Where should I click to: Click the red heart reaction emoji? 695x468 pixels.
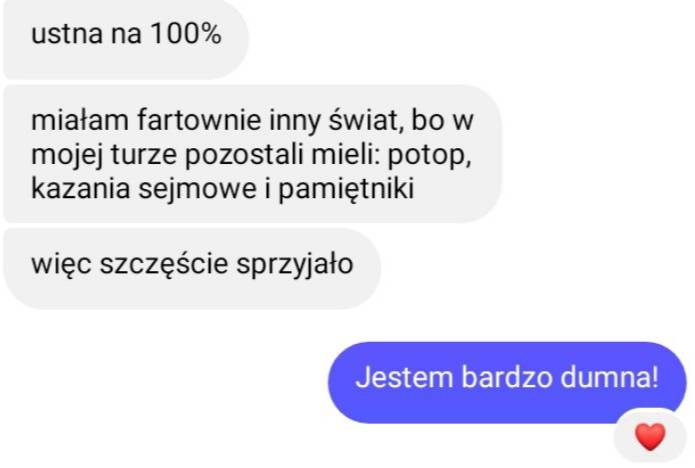650,437
